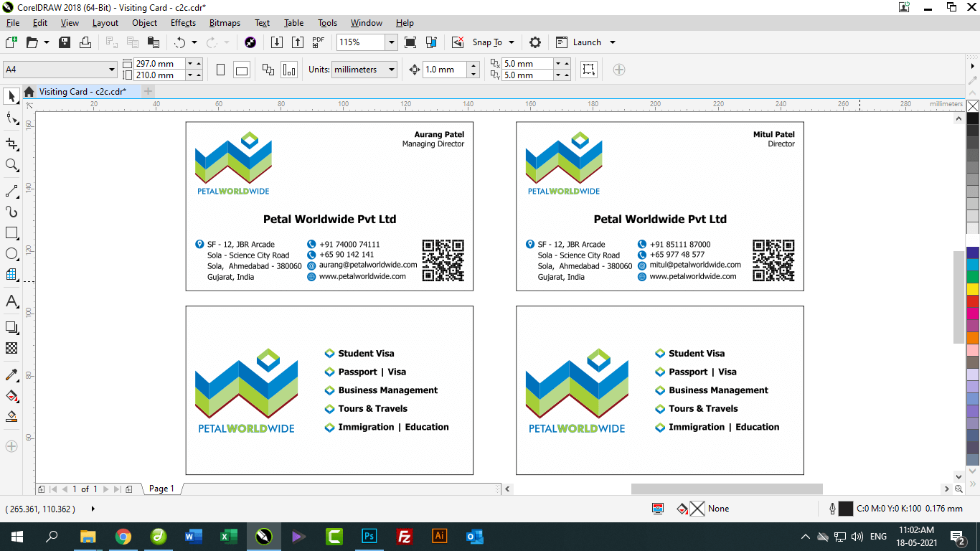Image resolution: width=980 pixels, height=551 pixels.
Task: Click the nudge distance 1.0 mm field
Action: tap(445, 70)
